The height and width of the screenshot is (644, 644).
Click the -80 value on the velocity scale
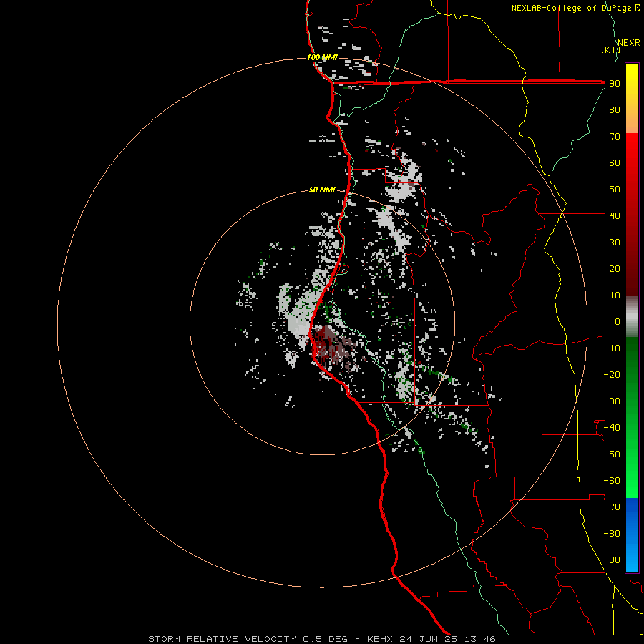pos(612,534)
